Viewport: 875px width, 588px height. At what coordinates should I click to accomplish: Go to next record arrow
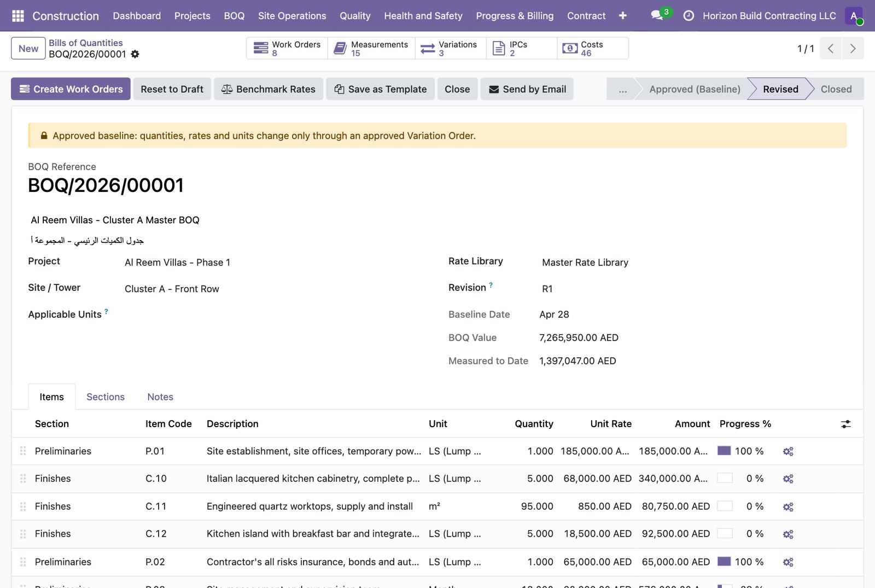(853, 48)
